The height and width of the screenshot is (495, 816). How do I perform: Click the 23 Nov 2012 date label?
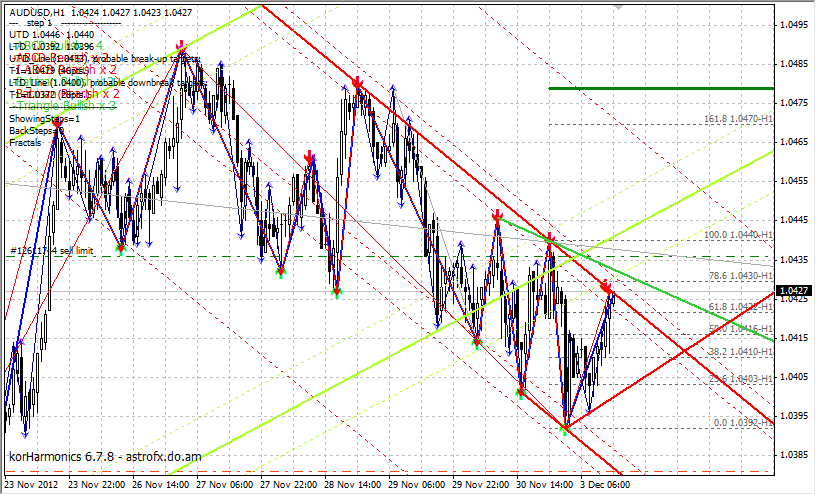32,485
